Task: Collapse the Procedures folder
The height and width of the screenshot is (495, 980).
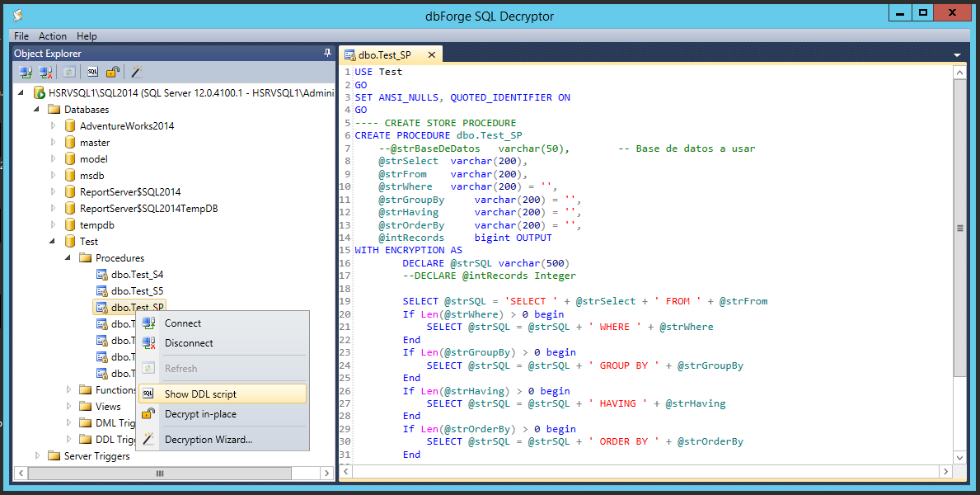Action: pos(69,258)
